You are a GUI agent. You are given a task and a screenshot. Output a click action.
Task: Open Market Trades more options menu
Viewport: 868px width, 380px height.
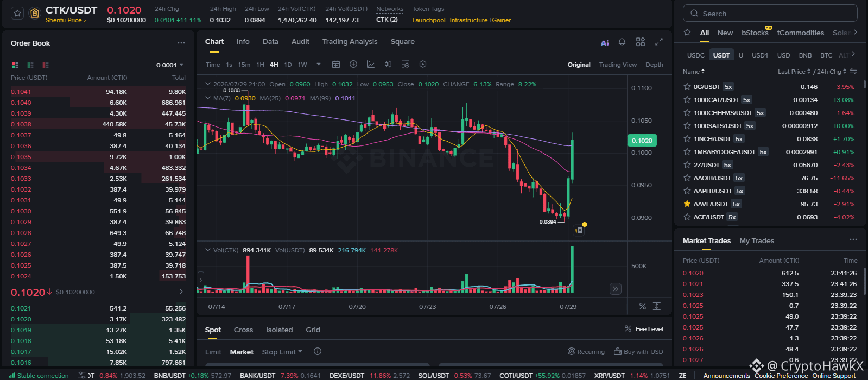click(x=853, y=239)
